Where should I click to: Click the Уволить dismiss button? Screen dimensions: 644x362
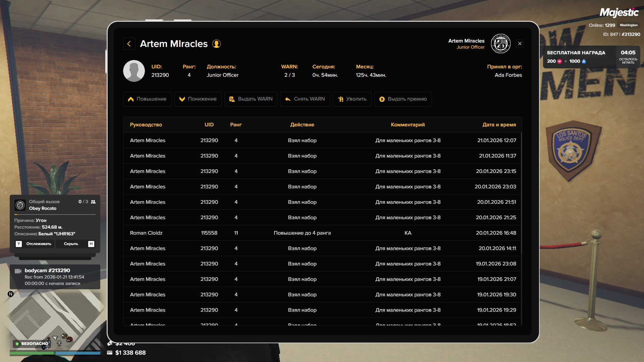click(x=352, y=99)
